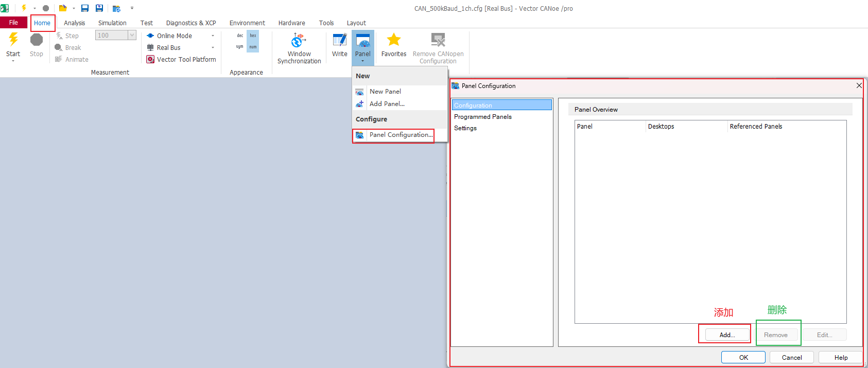Expand the Online Mode dropdown arrow
Image resolution: width=868 pixels, height=368 pixels.
(x=213, y=36)
